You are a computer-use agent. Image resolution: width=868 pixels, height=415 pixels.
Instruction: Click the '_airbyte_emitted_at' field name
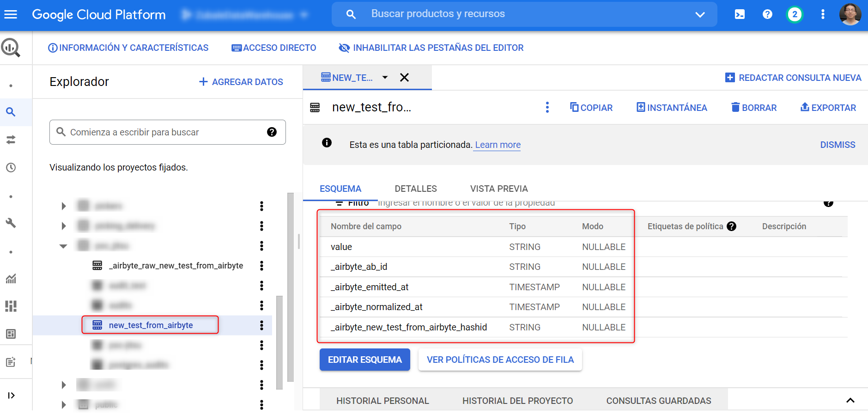tap(370, 287)
